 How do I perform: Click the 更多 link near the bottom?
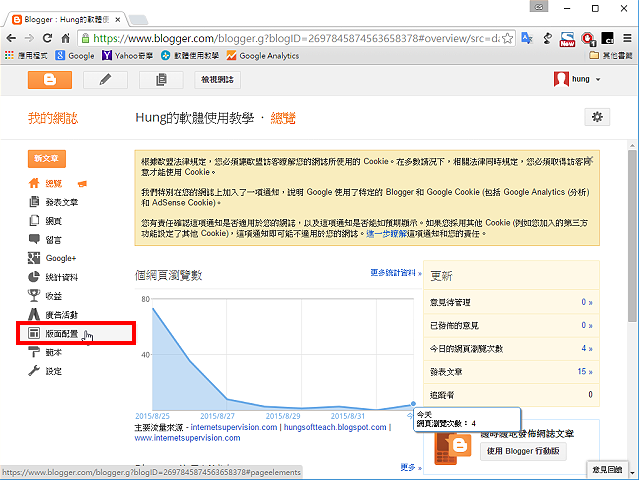pos(411,468)
